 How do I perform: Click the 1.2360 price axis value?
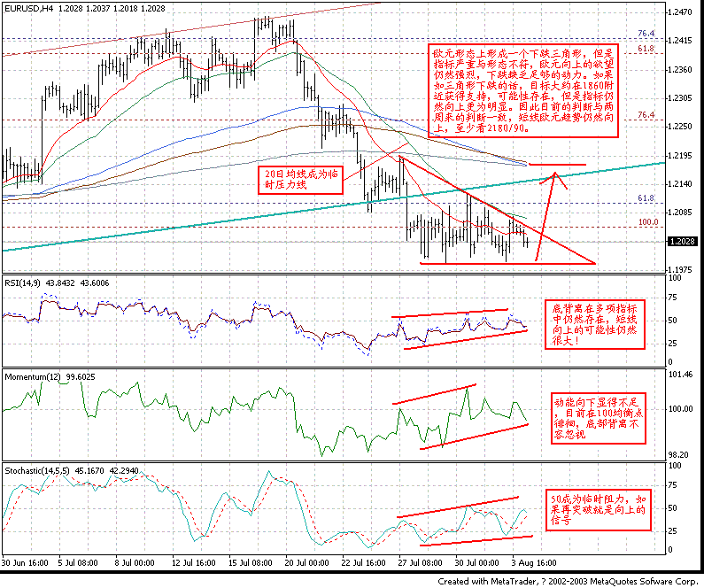click(x=680, y=70)
